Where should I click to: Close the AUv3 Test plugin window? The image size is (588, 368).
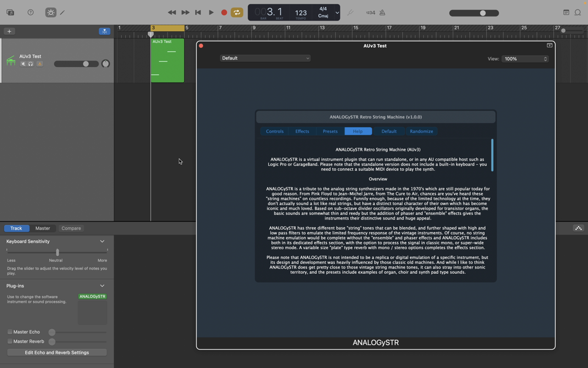[201, 46]
